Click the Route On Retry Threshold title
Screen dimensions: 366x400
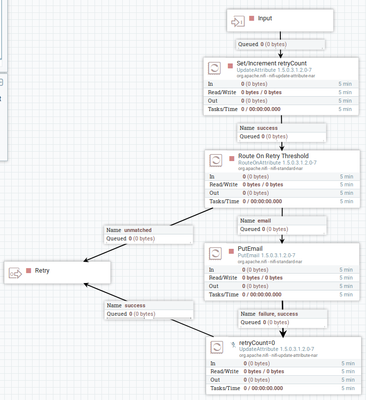point(273,156)
